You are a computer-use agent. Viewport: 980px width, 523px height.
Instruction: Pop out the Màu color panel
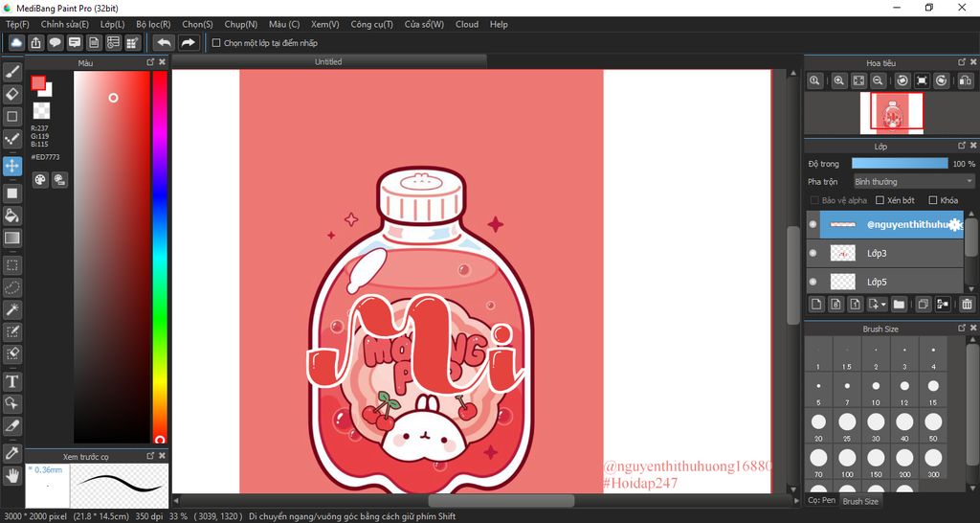[150, 62]
